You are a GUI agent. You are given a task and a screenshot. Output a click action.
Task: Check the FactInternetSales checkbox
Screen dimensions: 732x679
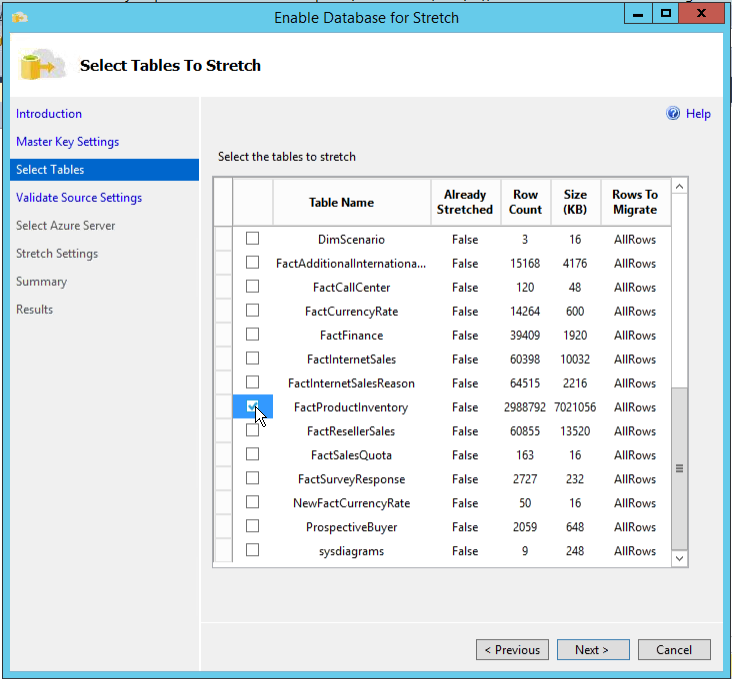tap(253, 358)
